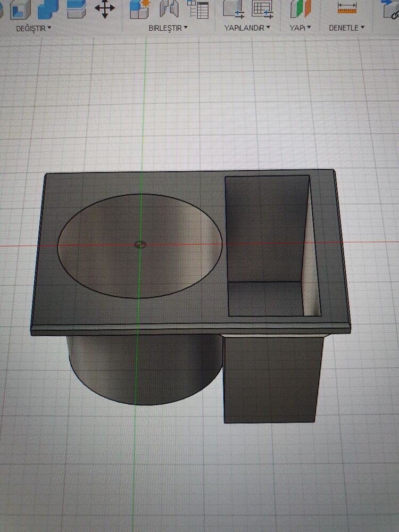Image resolution: width=399 pixels, height=532 pixels.
Task: Activate the Move/Copy four-arrow tool
Action: click(104, 8)
